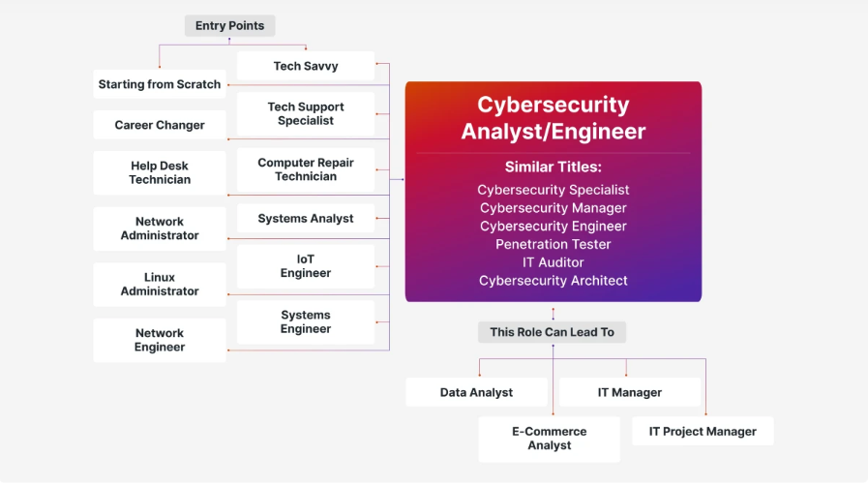Click the Tech Support Specialist box
The image size is (868, 487).
pos(306,114)
